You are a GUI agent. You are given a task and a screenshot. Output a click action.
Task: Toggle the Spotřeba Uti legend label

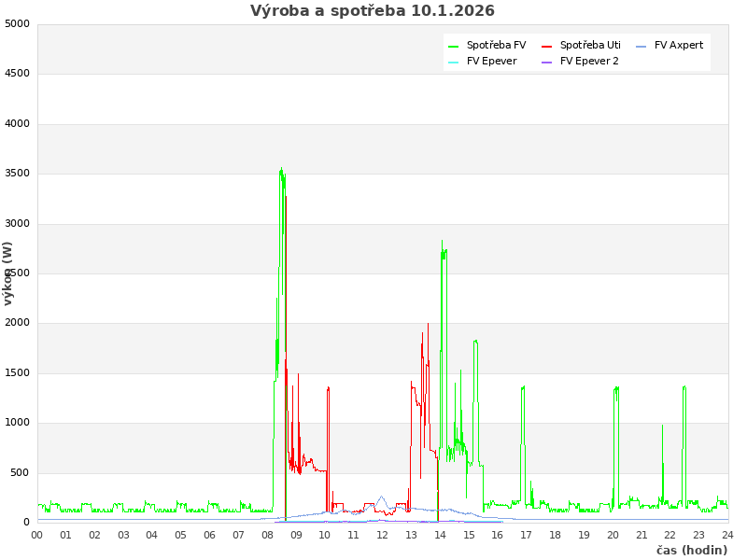590,46
